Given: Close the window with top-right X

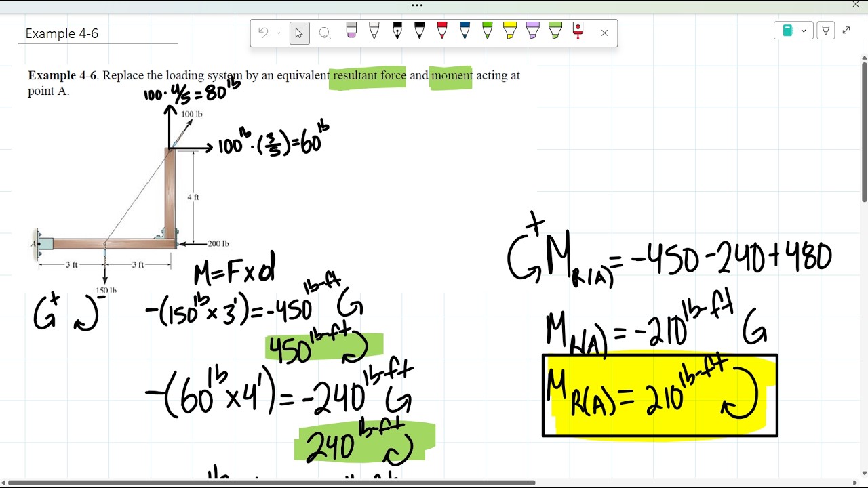Looking at the screenshot, I should tap(856, 5).
